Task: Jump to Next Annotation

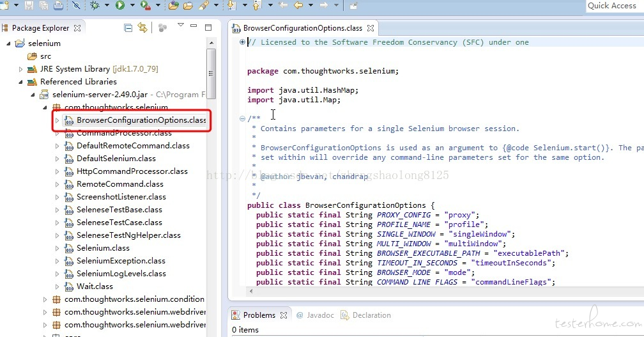Action: (232, 5)
